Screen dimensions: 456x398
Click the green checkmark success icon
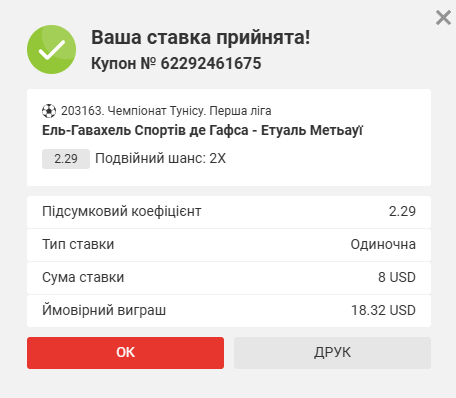click(51, 50)
